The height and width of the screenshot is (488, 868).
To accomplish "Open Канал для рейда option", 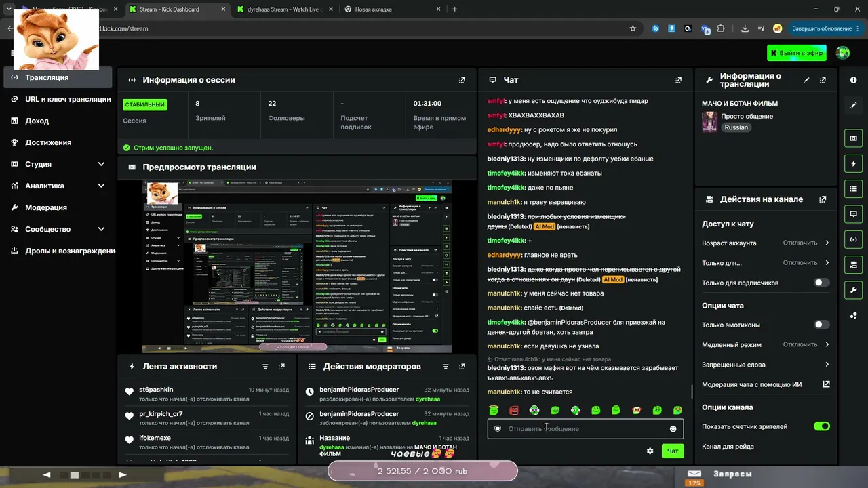I will click(728, 447).
